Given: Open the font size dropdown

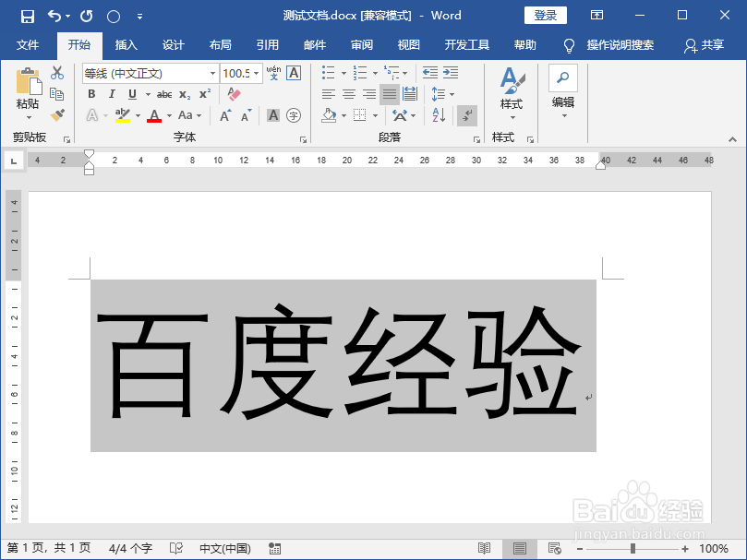Looking at the screenshot, I should tap(257, 73).
